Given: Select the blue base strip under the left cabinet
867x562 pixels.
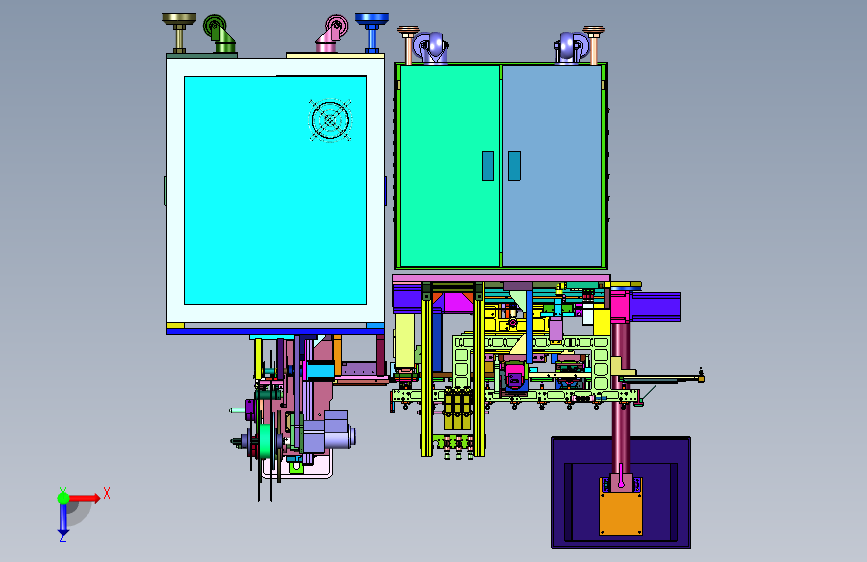Looking at the screenshot, I should 275,331.
